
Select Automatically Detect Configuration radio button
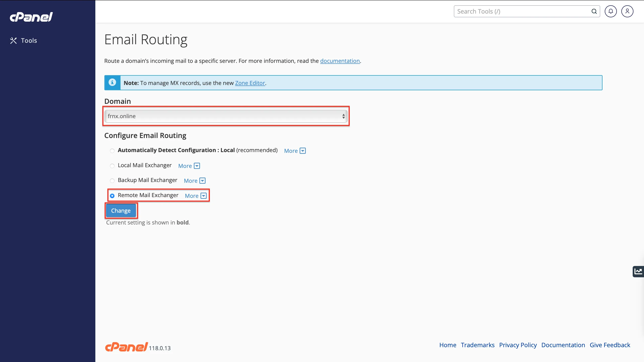point(112,151)
